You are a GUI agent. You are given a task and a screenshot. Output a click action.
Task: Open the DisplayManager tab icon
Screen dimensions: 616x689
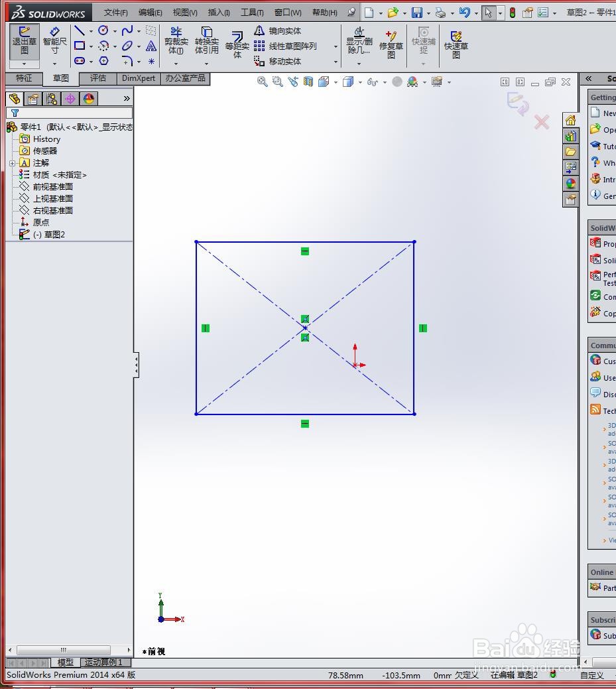coord(89,99)
